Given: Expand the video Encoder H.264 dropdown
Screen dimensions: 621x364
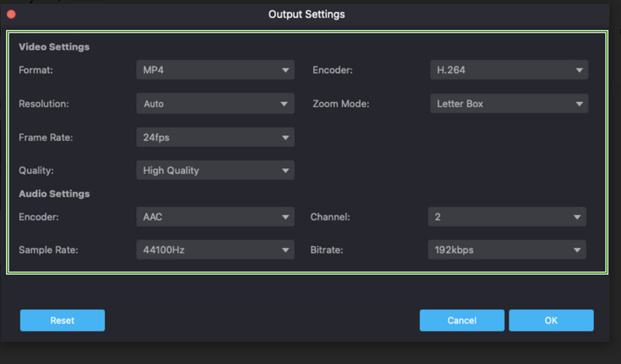Looking at the screenshot, I should (x=508, y=71).
